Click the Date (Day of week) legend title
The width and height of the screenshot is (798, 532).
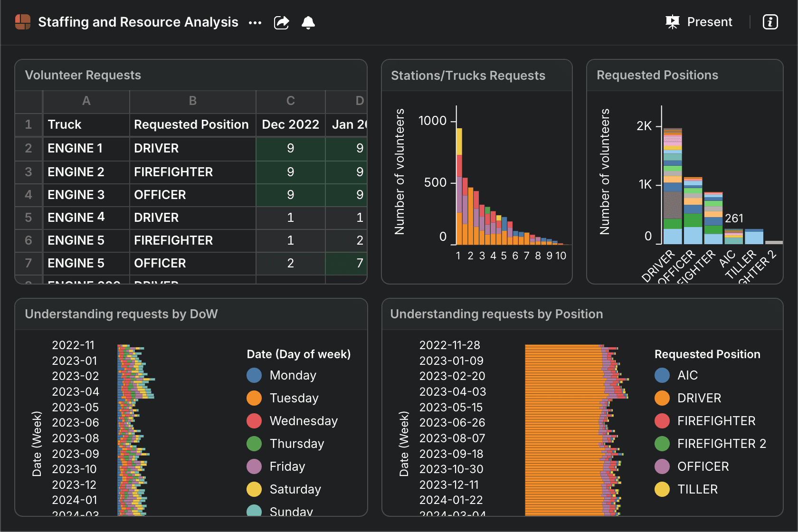click(299, 354)
